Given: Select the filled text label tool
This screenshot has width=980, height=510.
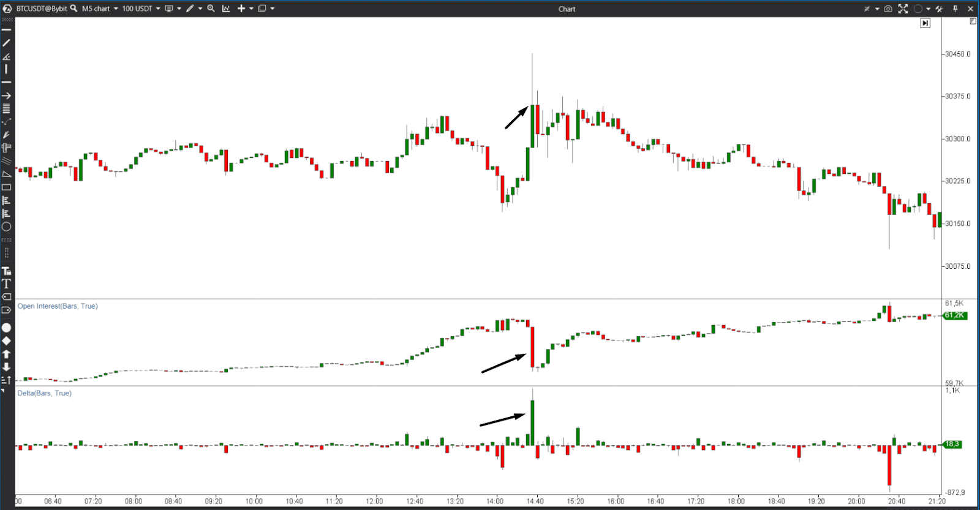Looking at the screenshot, I should (x=6, y=271).
